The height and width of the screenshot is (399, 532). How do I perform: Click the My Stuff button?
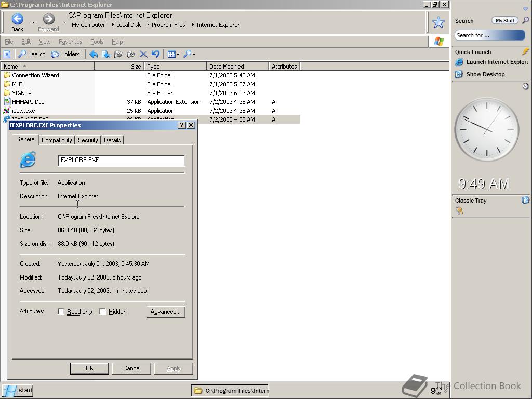(x=505, y=20)
